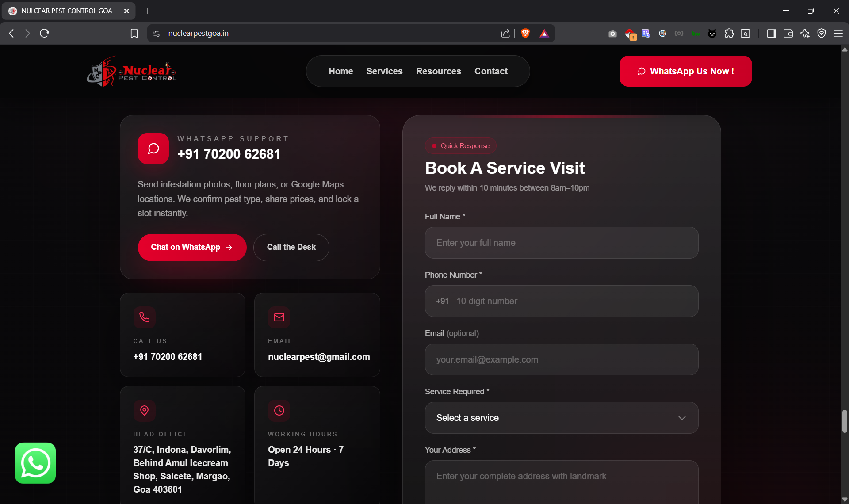Click the WhatsApp Us Now! button

(x=685, y=71)
